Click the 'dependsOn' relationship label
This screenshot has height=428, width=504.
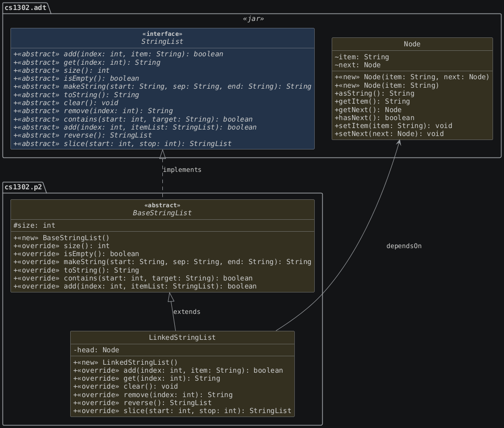pos(404,246)
